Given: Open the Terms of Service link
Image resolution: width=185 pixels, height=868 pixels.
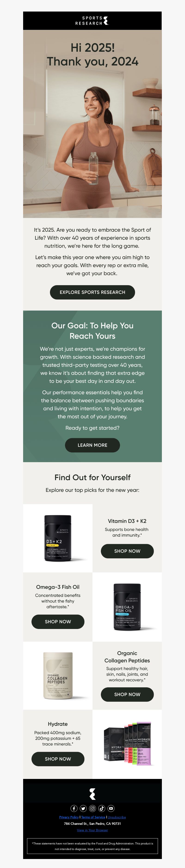Looking at the screenshot, I should [93, 817].
